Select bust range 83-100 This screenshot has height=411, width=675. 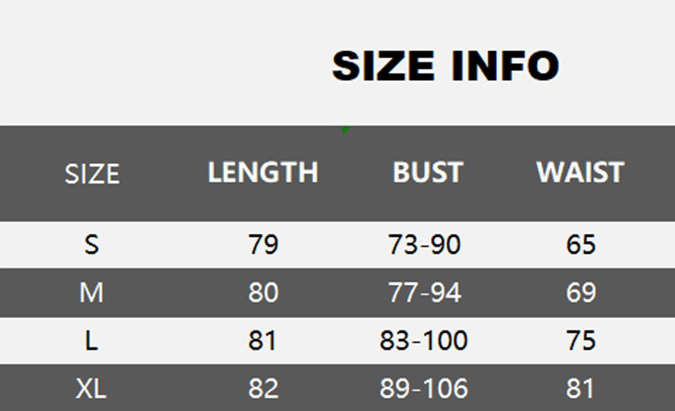(x=424, y=341)
